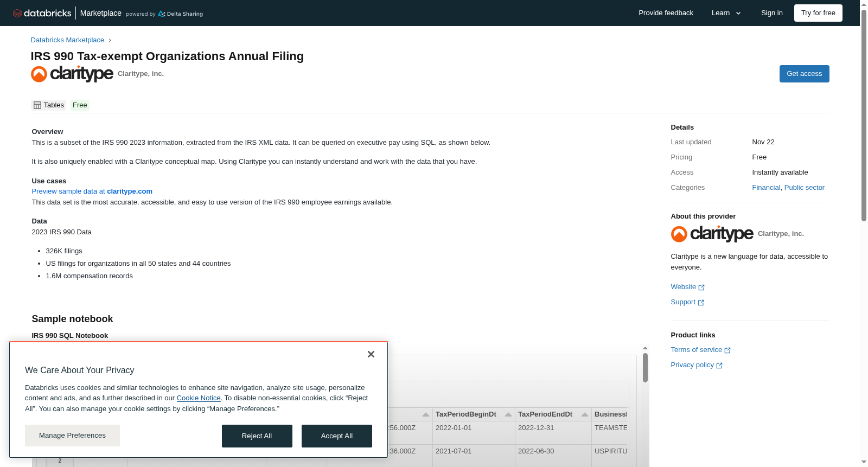Screen dimensions: 868x467
Task: Click the green Free tag
Action: coord(80,105)
